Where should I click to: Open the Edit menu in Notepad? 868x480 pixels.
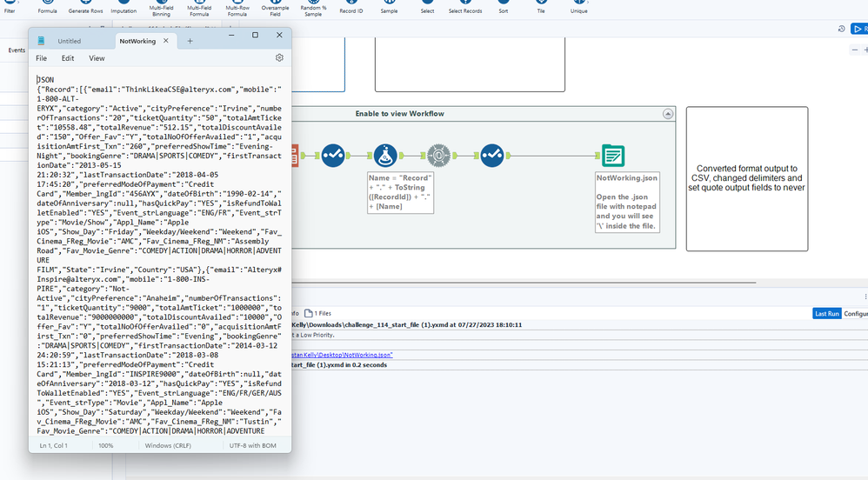[x=68, y=58]
